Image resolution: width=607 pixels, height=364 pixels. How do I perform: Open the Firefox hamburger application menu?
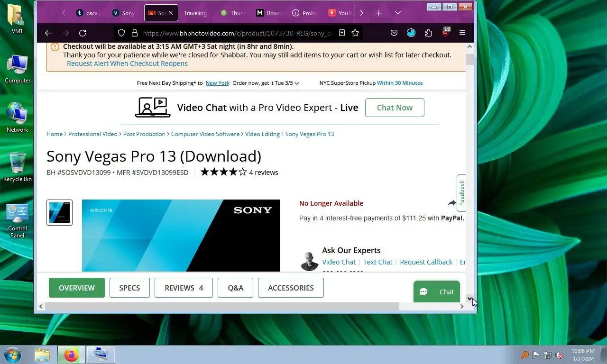(462, 33)
